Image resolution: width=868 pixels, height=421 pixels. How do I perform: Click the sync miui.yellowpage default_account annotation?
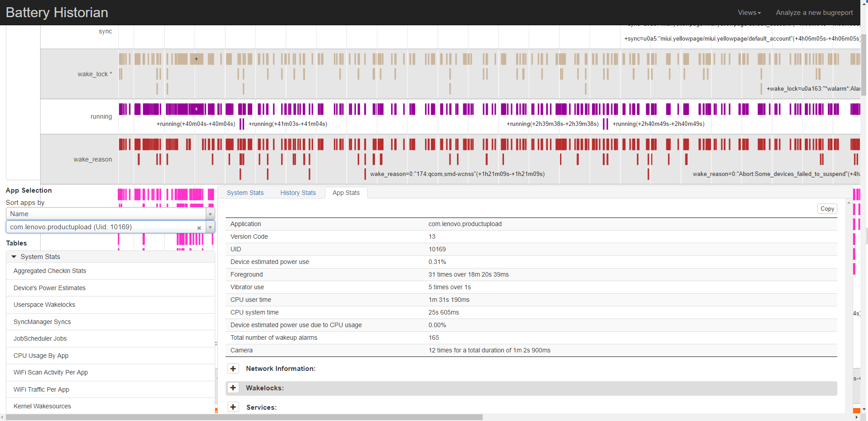coord(742,38)
